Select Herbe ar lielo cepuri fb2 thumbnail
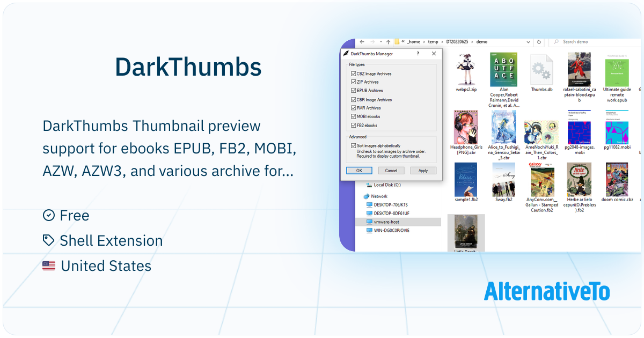 click(x=579, y=180)
